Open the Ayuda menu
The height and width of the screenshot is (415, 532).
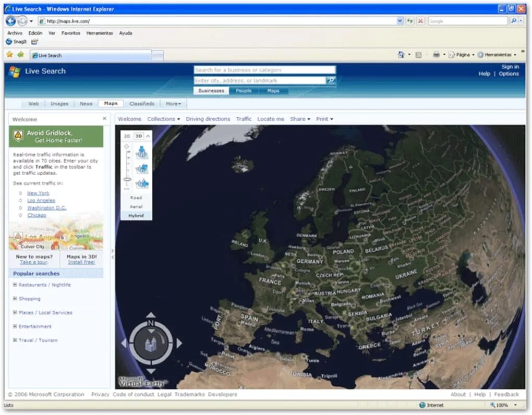(x=126, y=33)
